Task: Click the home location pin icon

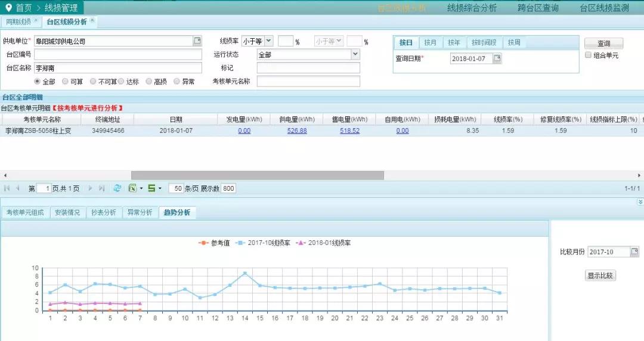Action: 8,8
